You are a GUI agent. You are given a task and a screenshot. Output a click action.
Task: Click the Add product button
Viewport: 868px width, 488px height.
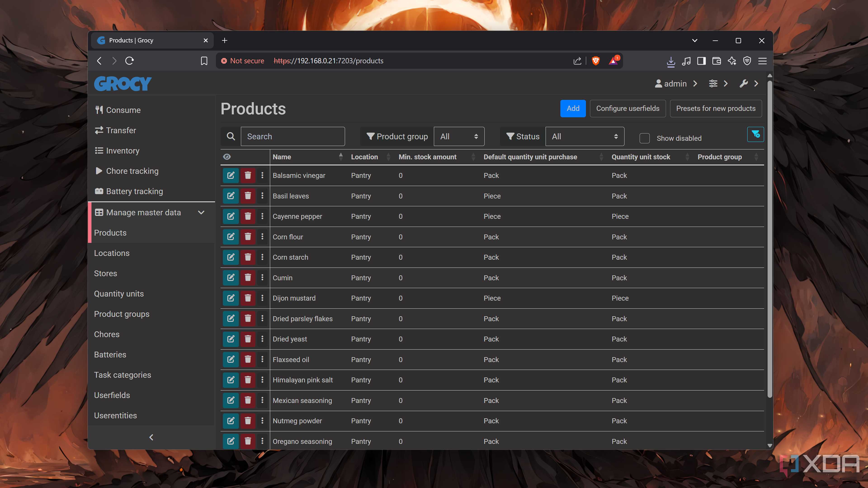[573, 108]
